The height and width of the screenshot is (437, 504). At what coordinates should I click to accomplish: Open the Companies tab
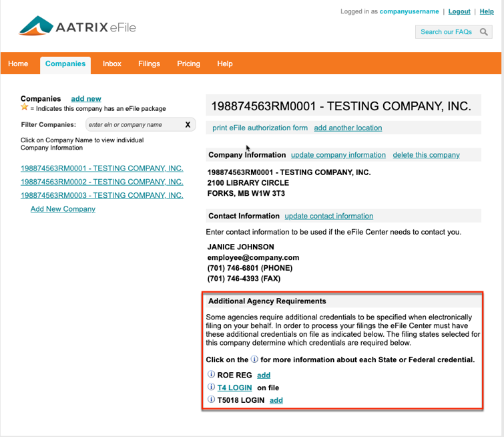click(x=65, y=64)
